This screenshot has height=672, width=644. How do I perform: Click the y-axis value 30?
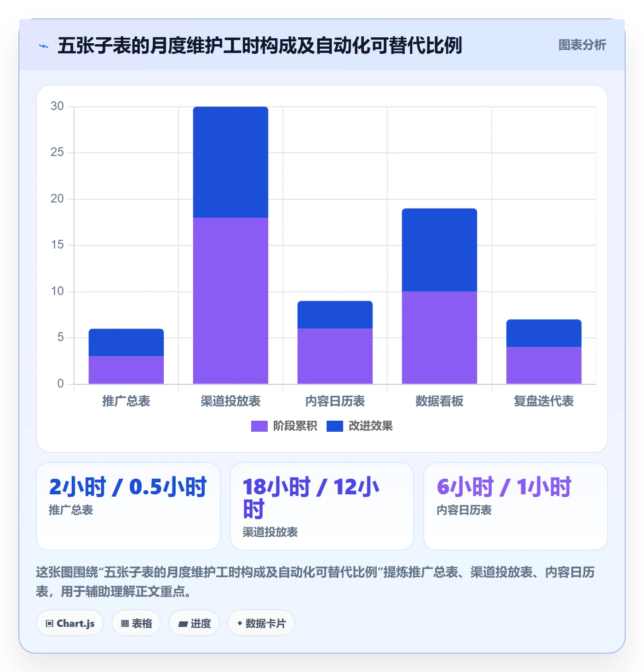[x=57, y=106]
